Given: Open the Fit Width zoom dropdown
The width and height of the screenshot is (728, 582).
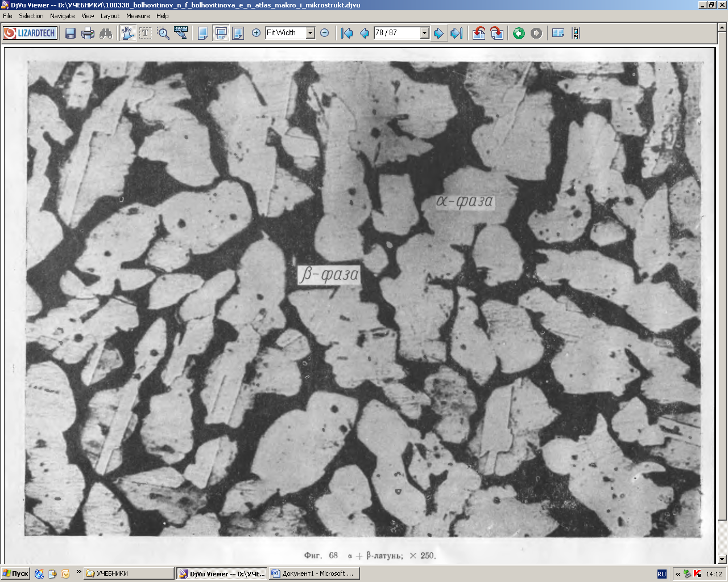Looking at the screenshot, I should tap(311, 33).
